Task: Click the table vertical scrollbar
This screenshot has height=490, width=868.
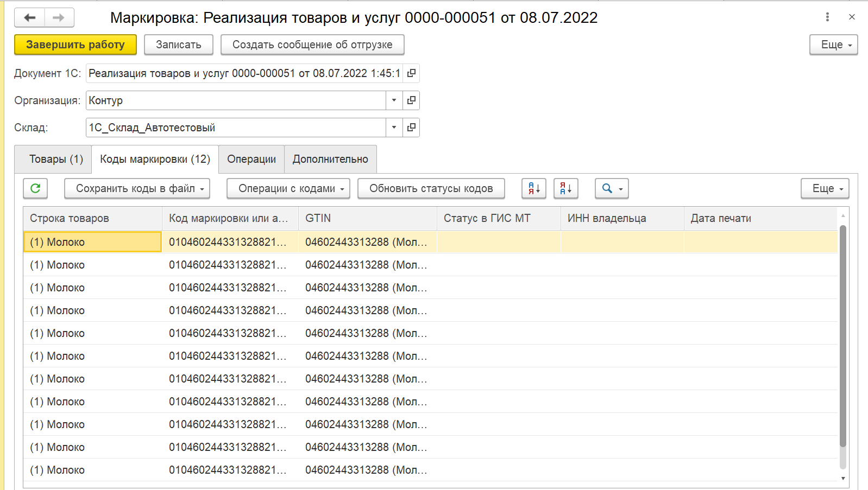Action: [x=843, y=336]
